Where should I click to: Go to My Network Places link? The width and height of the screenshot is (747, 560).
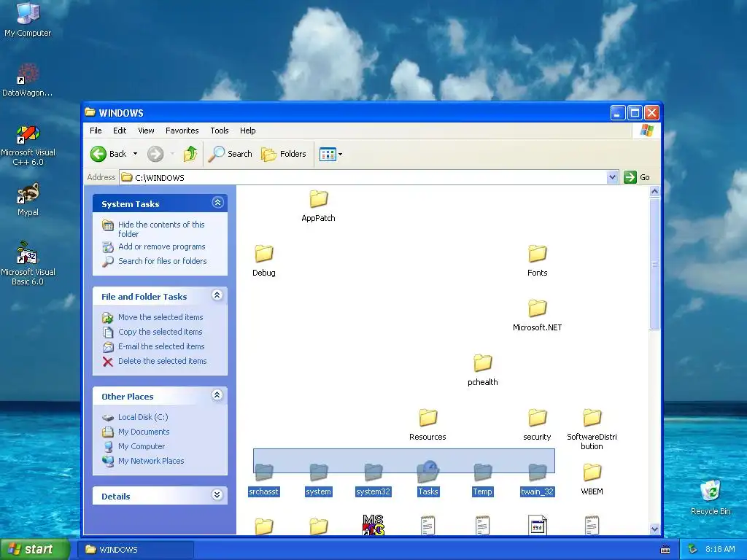[x=151, y=461]
